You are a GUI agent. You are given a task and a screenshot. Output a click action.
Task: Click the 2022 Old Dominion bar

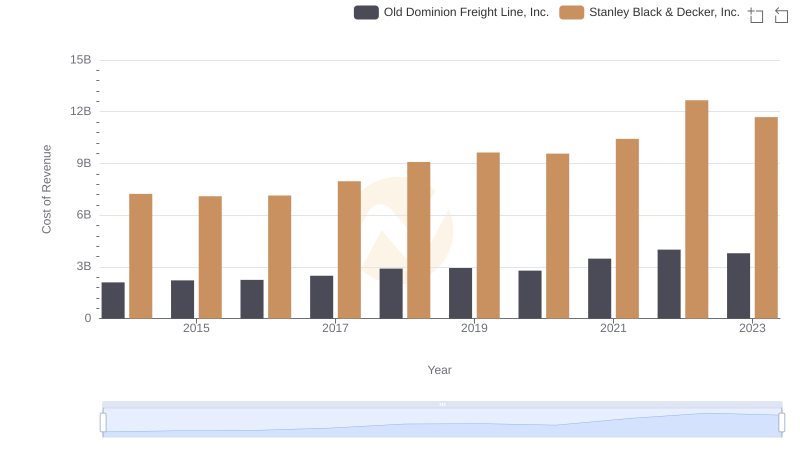pos(669,284)
